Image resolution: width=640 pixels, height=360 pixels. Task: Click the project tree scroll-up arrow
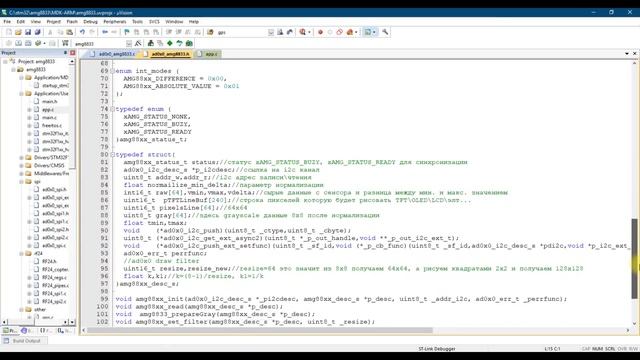[x=72, y=62]
